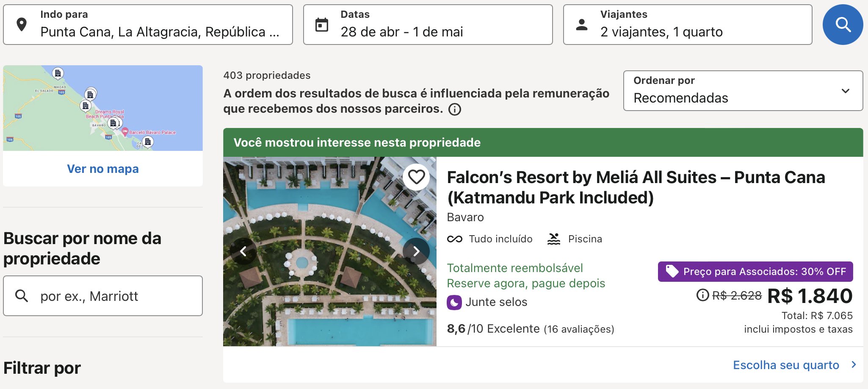
Task: Open Falcon's Resort by Meliá title
Action: pos(636,187)
